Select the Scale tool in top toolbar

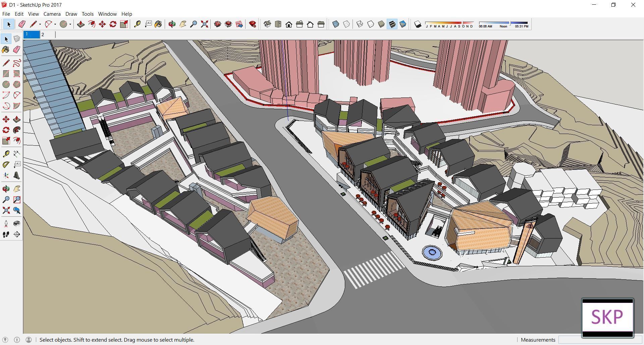coord(124,24)
